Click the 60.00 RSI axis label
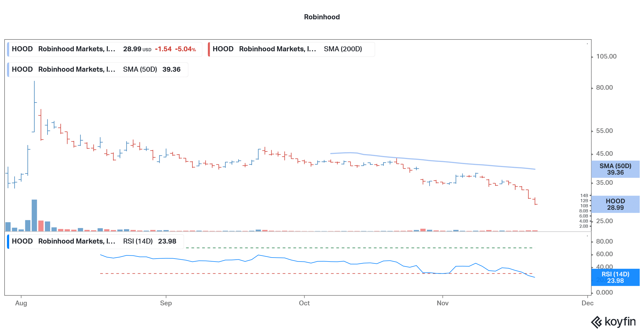 [x=604, y=254]
